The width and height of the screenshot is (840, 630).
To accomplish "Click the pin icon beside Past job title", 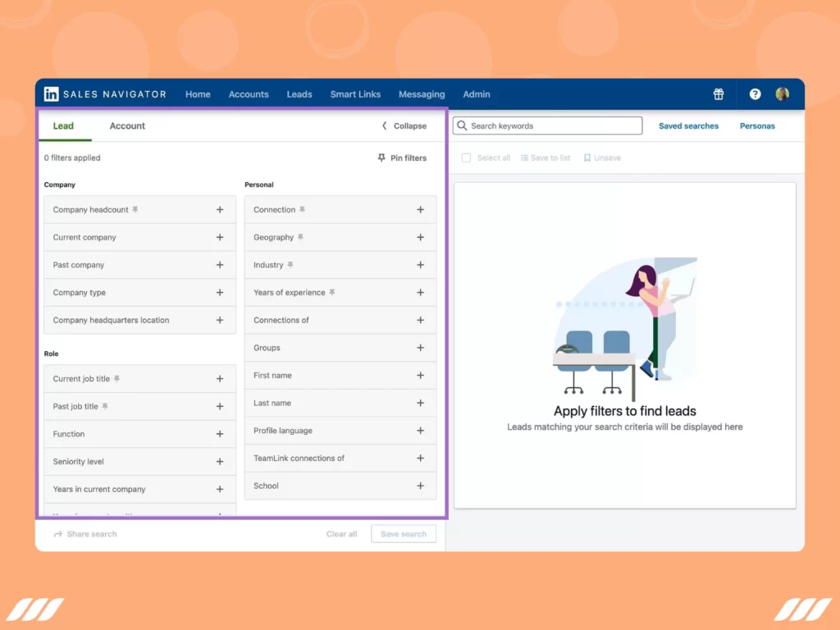I will 105,406.
